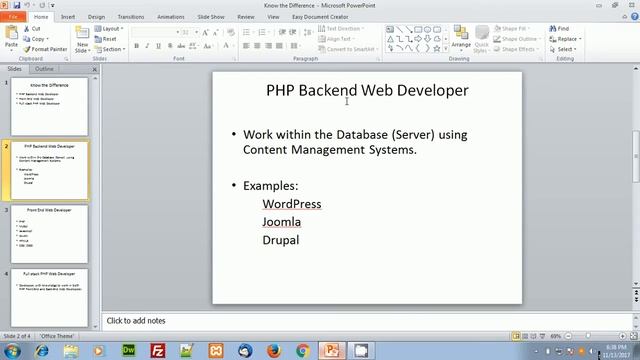Switch to the Transitions tab
This screenshot has height=360, width=640.
(131, 17)
